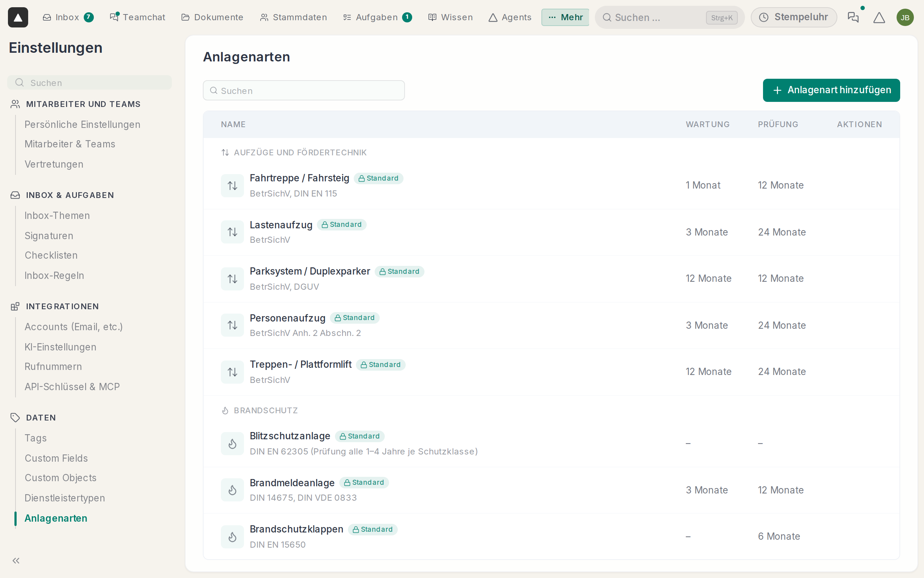The height and width of the screenshot is (578, 924).
Task: Open API-Schlüssel & MCP settings
Action: [72, 387]
